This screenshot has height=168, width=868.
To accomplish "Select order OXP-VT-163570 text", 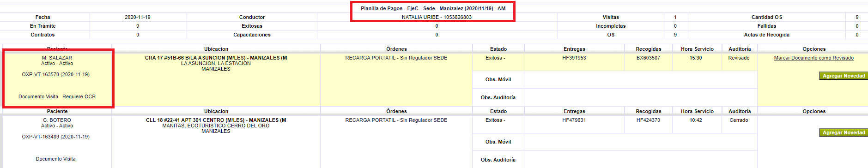I will click(55, 75).
